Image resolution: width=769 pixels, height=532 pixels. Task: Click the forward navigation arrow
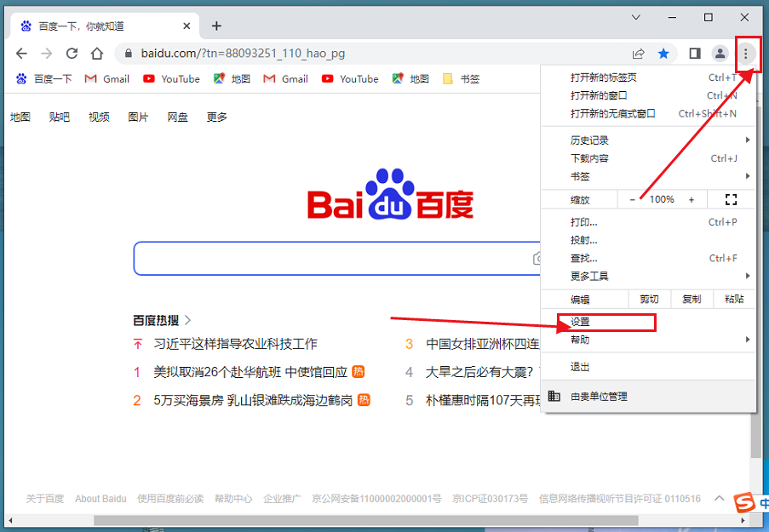coord(47,53)
